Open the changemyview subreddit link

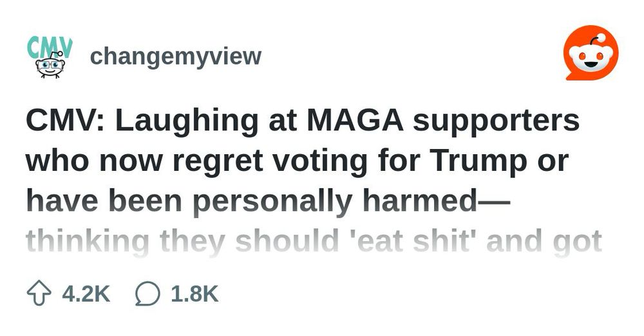pyautogui.click(x=176, y=57)
